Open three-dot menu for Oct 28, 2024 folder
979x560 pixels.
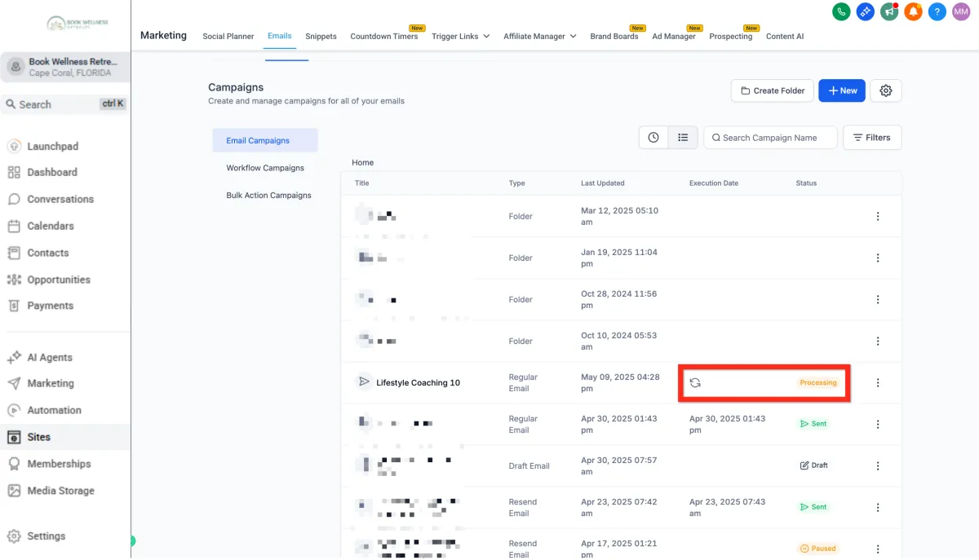(x=878, y=299)
